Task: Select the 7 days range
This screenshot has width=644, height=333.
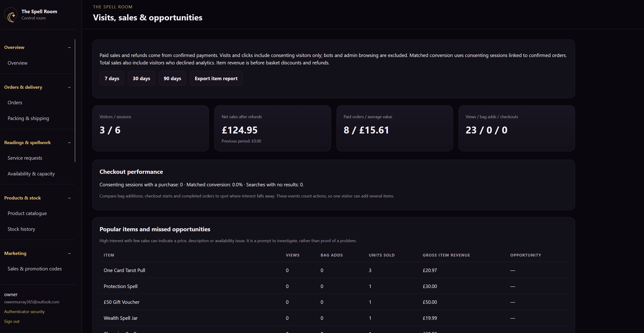Action: pyautogui.click(x=112, y=78)
